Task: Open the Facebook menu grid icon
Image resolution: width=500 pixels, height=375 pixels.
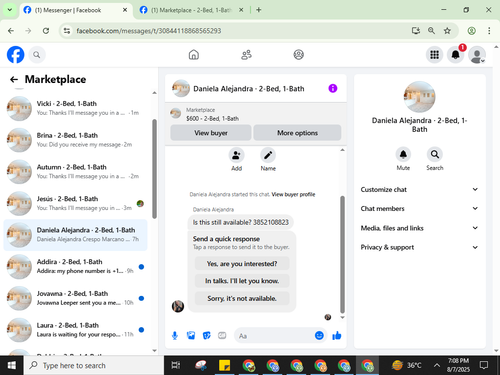Action: tap(434, 55)
